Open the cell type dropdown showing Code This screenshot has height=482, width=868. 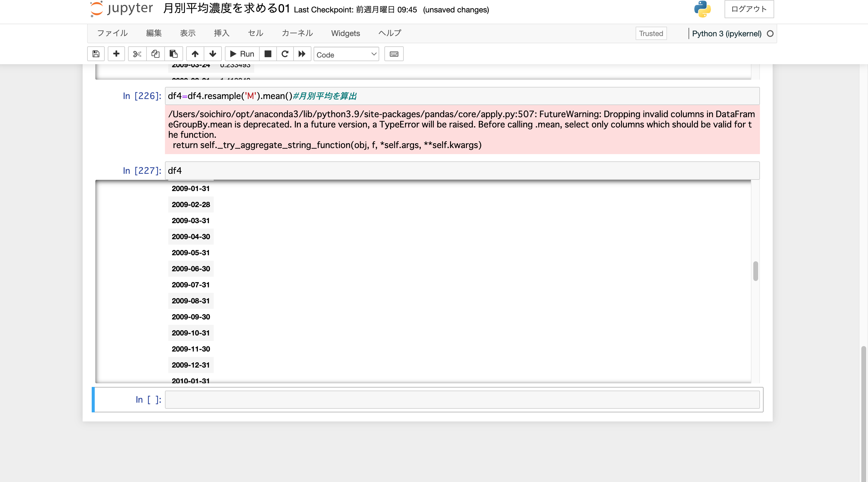click(x=346, y=54)
